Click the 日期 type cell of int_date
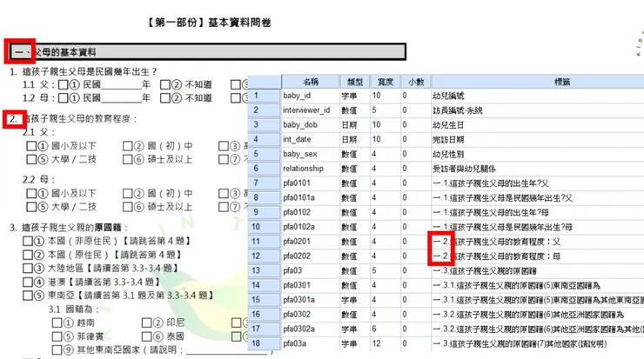The image size is (644, 359). point(355,139)
